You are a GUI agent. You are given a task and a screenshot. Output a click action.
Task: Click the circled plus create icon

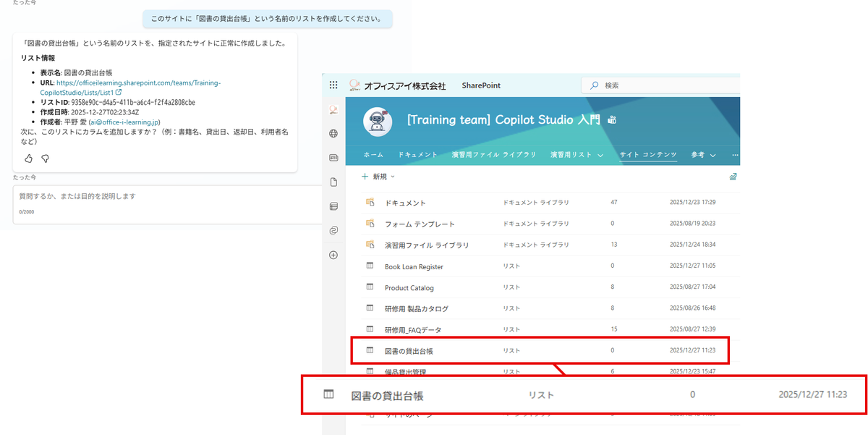333,255
